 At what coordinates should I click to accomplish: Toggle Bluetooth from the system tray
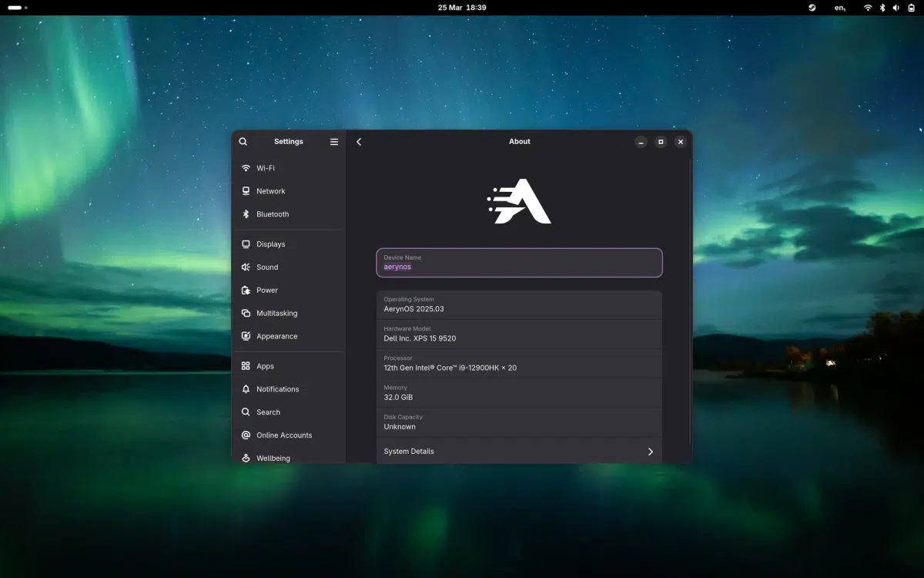pyautogui.click(x=881, y=7)
